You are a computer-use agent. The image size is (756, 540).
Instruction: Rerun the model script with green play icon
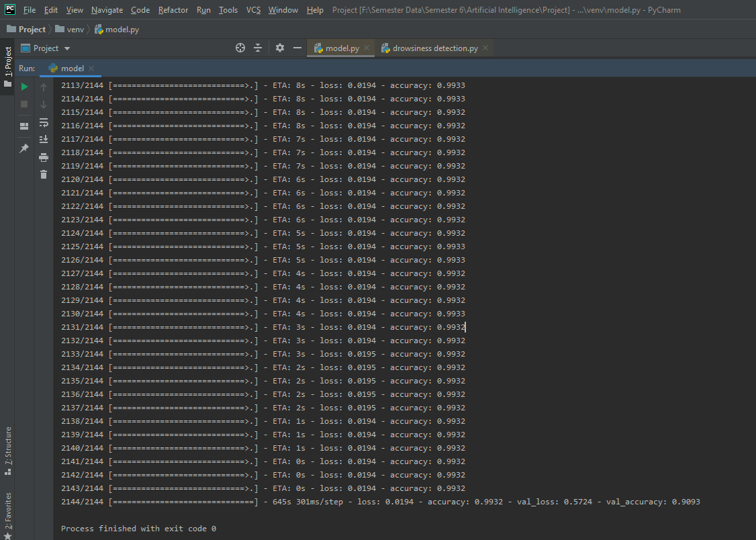point(24,87)
